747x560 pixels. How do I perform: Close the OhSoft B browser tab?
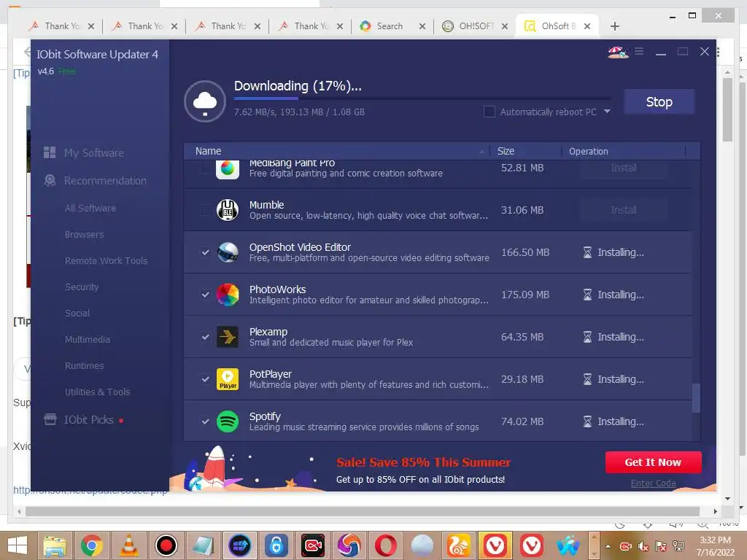(x=587, y=26)
